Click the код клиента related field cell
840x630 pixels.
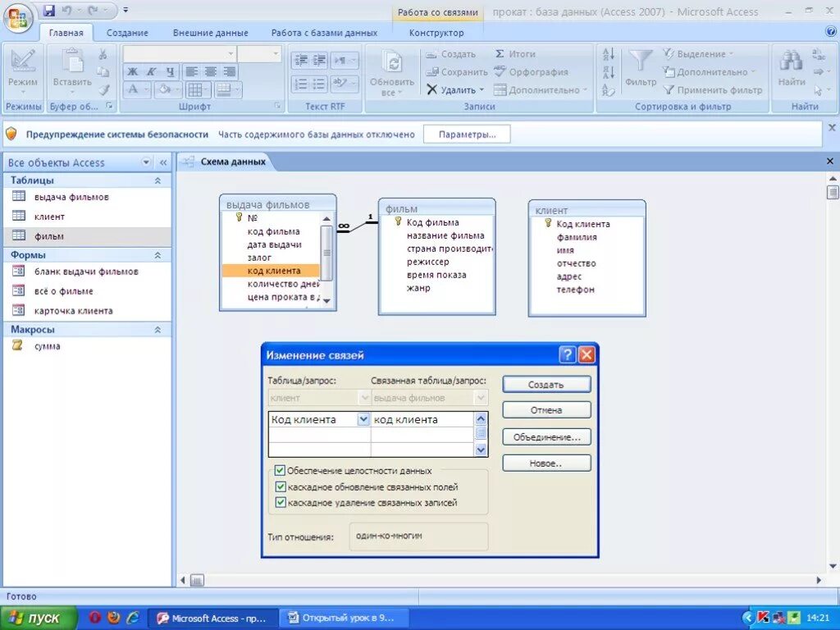422,419
